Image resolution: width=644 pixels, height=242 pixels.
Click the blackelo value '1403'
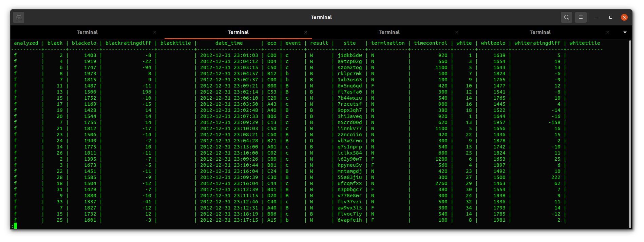tap(90, 55)
